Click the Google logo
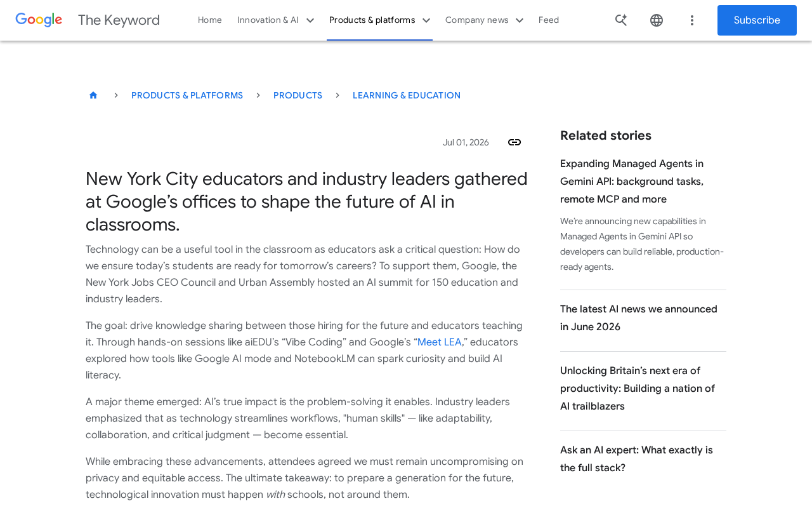 coord(39,20)
